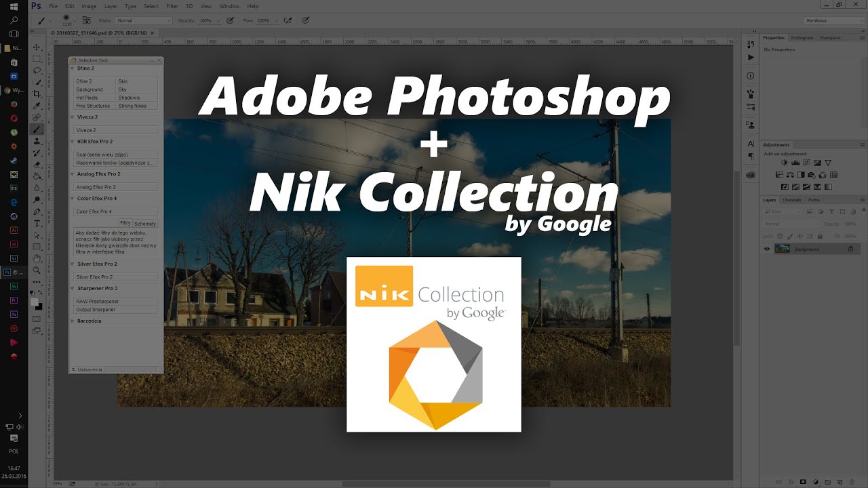Click the Background layer thumbnail
Image resolution: width=868 pixels, height=488 pixels.
[782, 249]
